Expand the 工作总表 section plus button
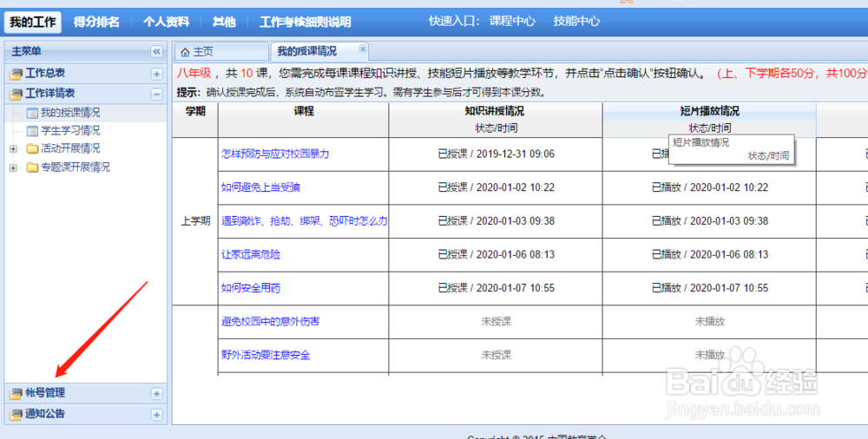This screenshot has width=868, height=439. click(x=156, y=74)
